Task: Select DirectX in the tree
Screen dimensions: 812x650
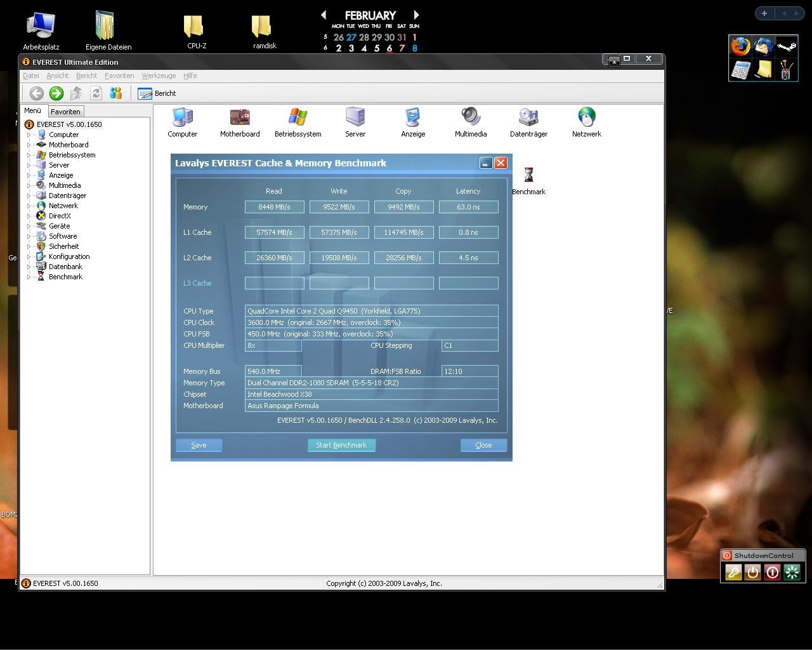Action: [60, 216]
